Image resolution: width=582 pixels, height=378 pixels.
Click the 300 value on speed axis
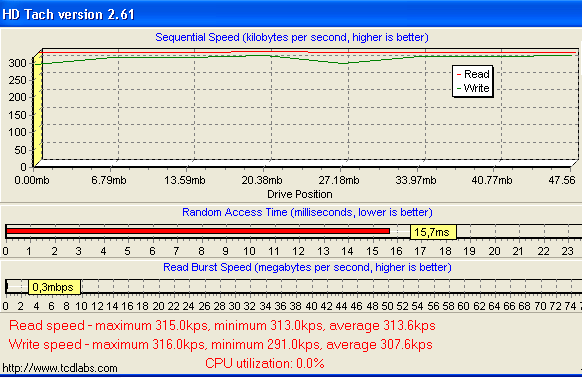(x=17, y=63)
